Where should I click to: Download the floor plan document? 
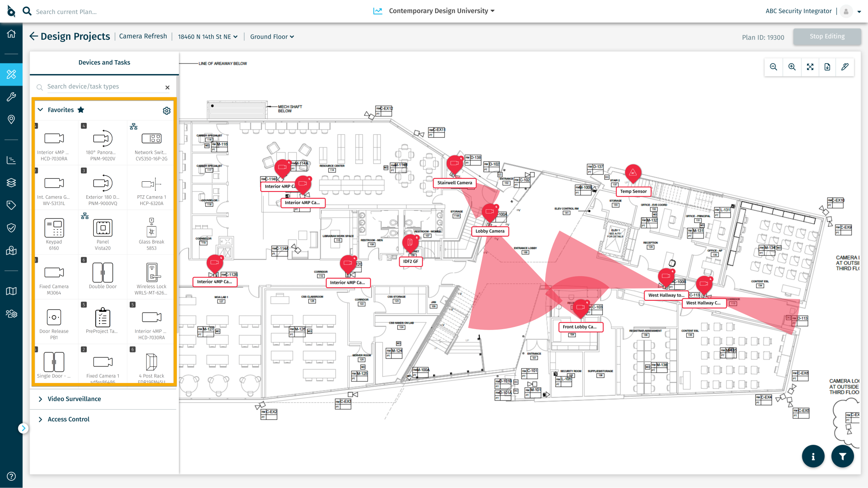tap(827, 67)
